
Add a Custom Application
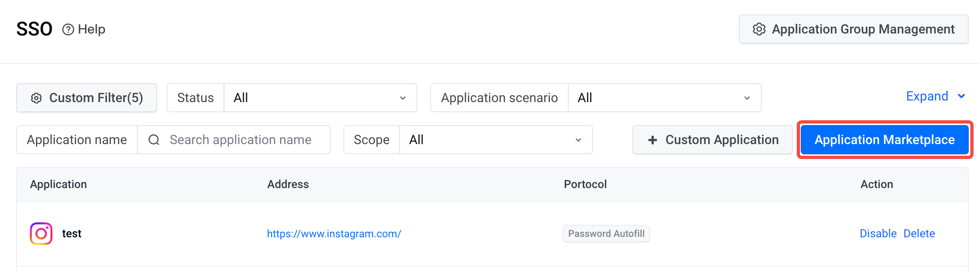(x=712, y=140)
